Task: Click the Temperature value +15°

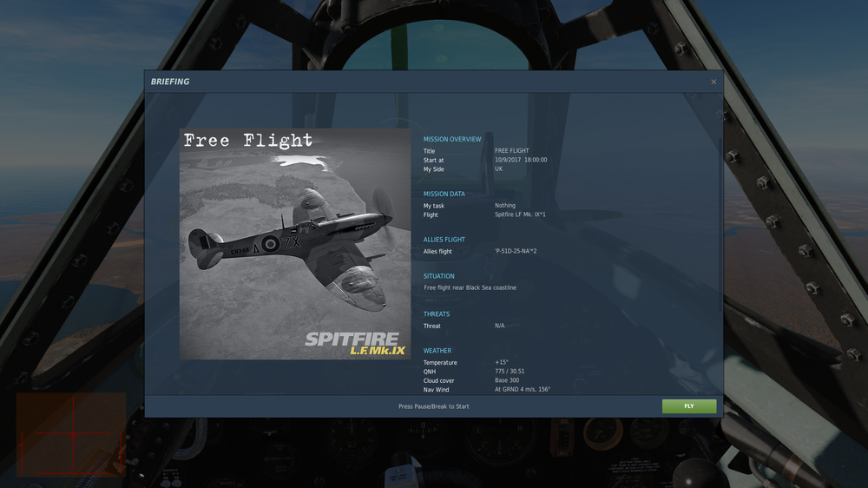Action: point(502,362)
